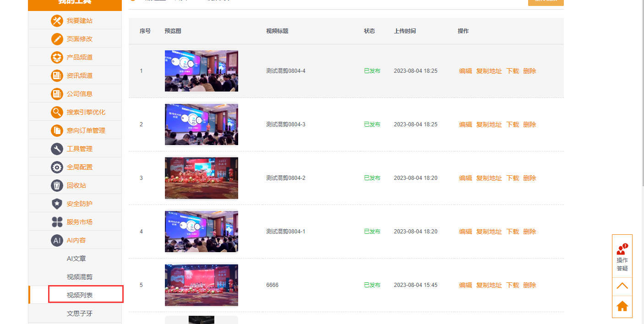This screenshot has width=644, height=324.
Task: Click the wrench icon beside 我要建站
Action: [x=57, y=21]
